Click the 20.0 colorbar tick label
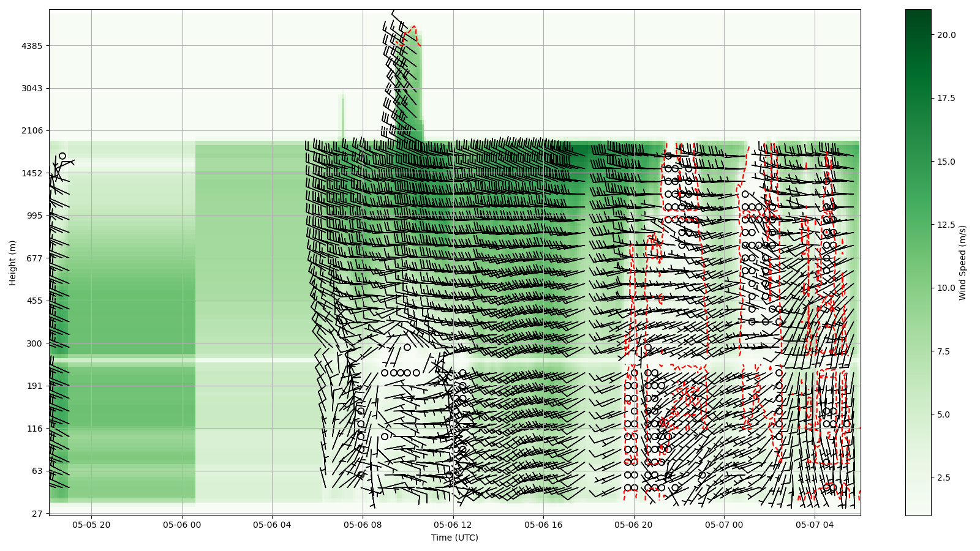 point(946,35)
